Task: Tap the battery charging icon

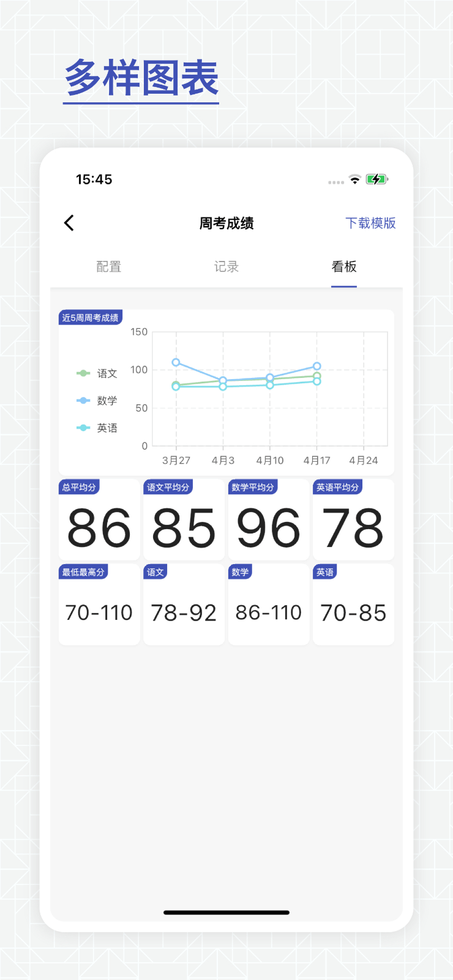Action: coord(376,179)
